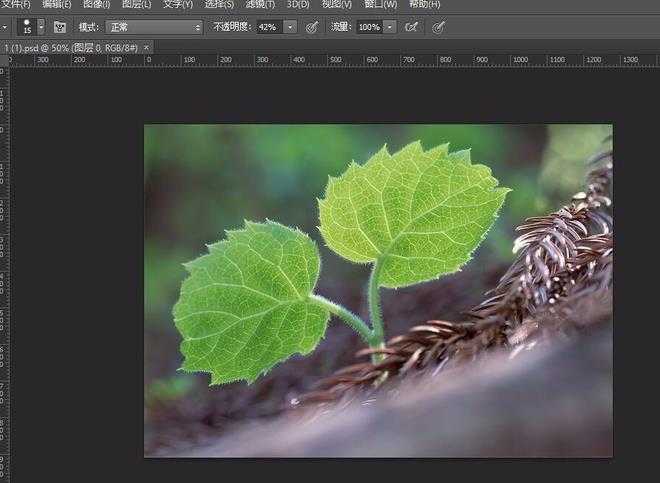Click the flow value field showing 100%
The height and width of the screenshot is (483, 660).
pyautogui.click(x=368, y=27)
